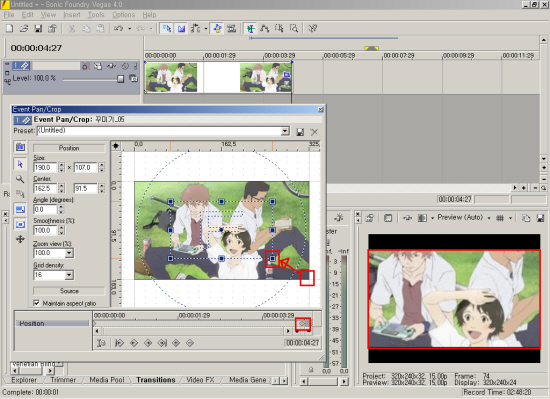The image size is (550, 399).
Task: Adjust the track Level slider handle
Action: (x=120, y=79)
